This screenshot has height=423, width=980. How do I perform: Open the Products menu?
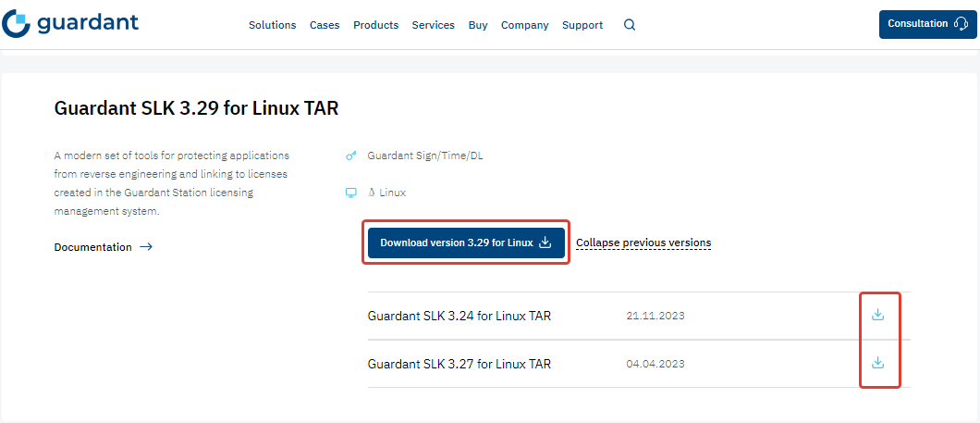[x=375, y=25]
